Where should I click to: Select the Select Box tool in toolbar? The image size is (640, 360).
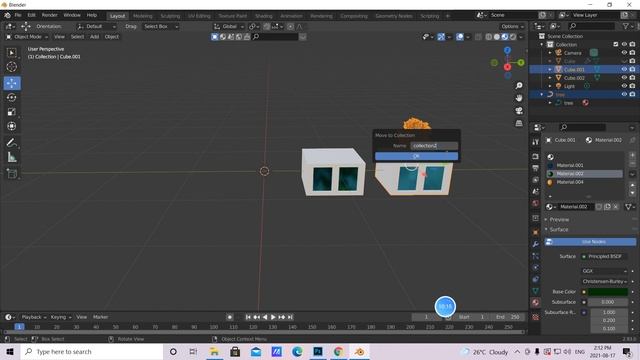pos(11,53)
